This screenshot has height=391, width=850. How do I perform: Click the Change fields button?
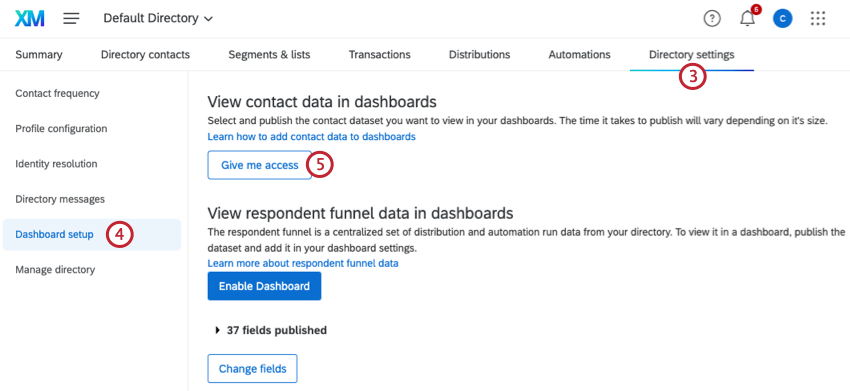coord(253,369)
